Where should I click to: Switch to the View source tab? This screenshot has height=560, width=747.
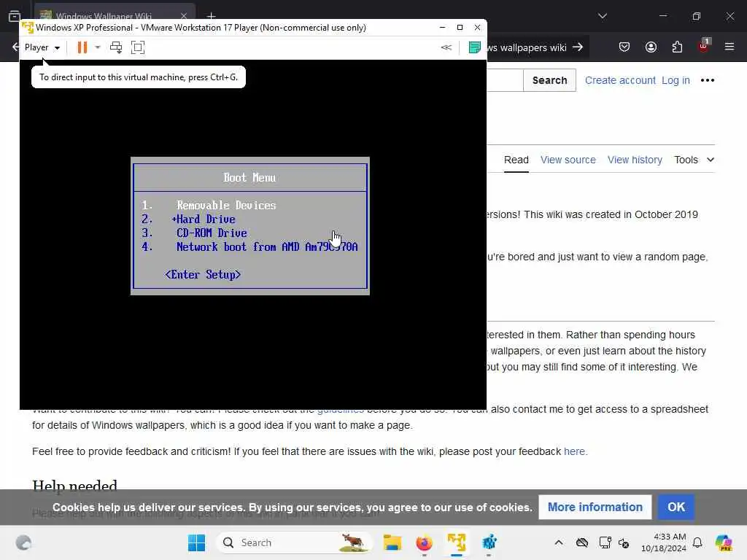[x=568, y=160]
